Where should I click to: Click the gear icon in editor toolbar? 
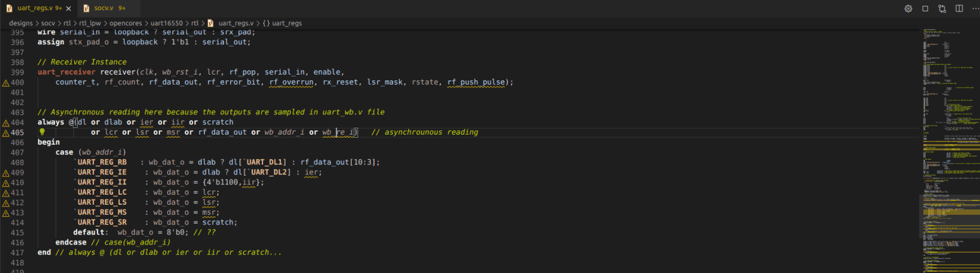[x=908, y=9]
